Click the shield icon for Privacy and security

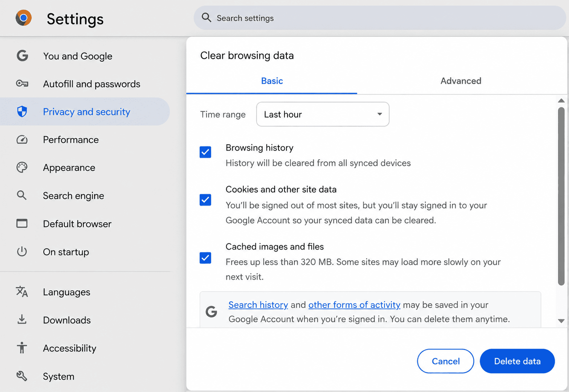pos(22,111)
